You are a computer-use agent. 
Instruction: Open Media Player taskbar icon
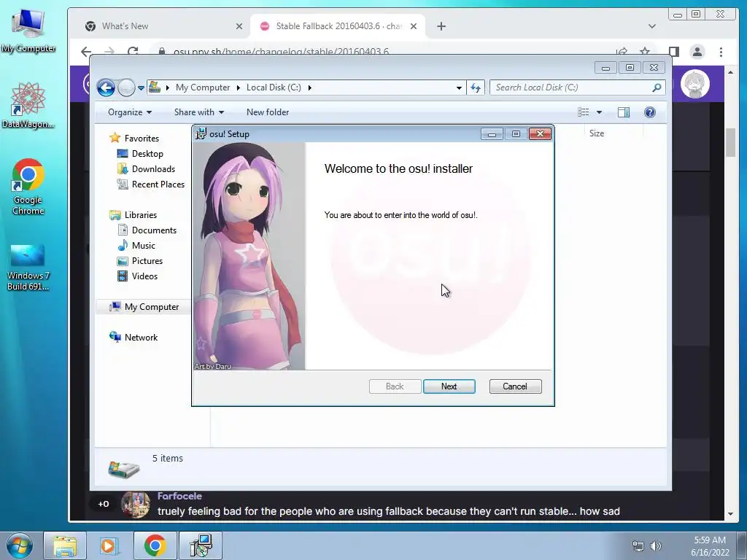click(109, 545)
